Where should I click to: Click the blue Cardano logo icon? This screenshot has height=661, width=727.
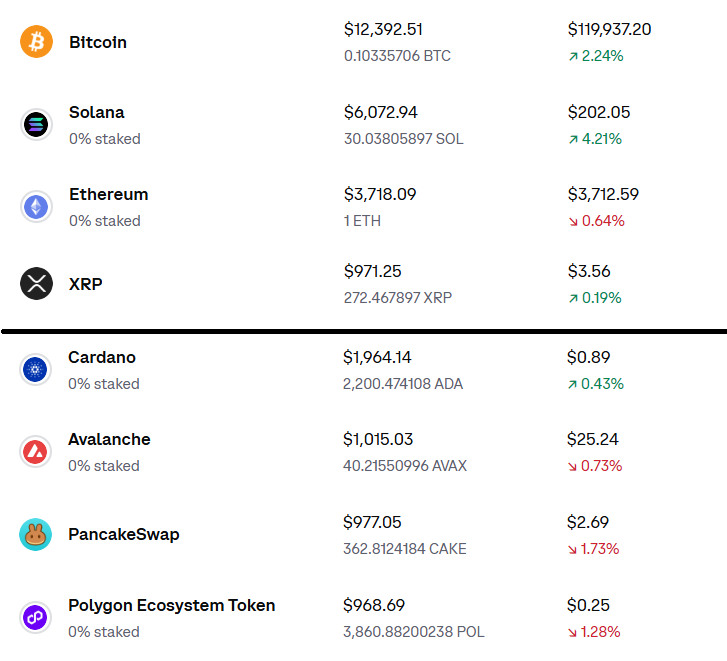point(35,370)
